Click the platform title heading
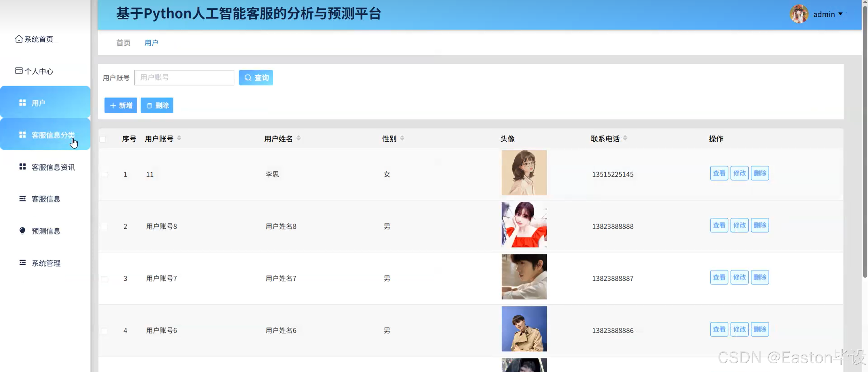The width and height of the screenshot is (868, 372). [249, 14]
